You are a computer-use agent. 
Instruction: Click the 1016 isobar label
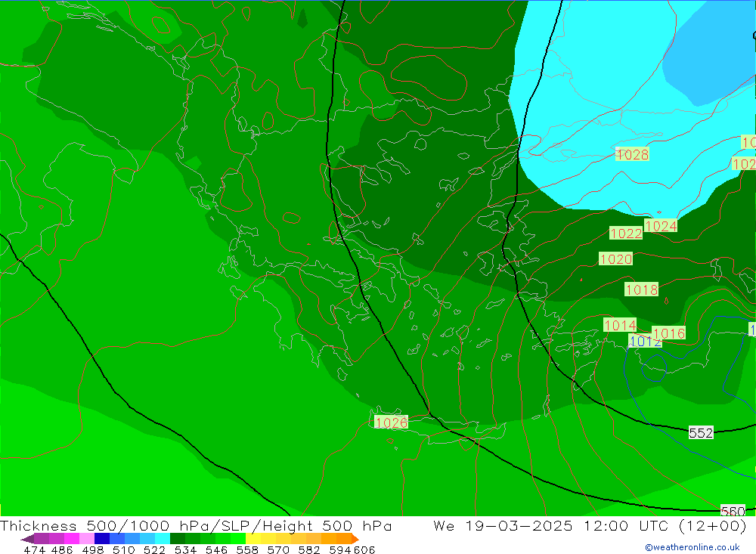point(669,333)
